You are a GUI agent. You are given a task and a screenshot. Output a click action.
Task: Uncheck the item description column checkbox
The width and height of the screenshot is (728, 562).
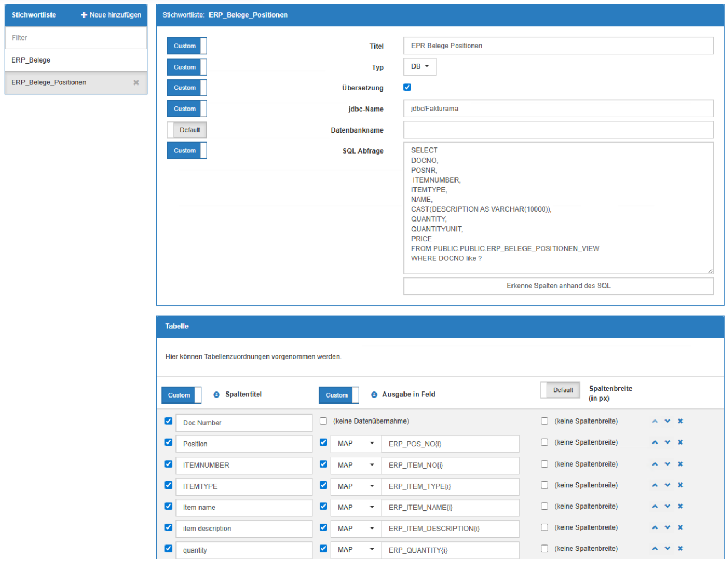click(x=168, y=527)
